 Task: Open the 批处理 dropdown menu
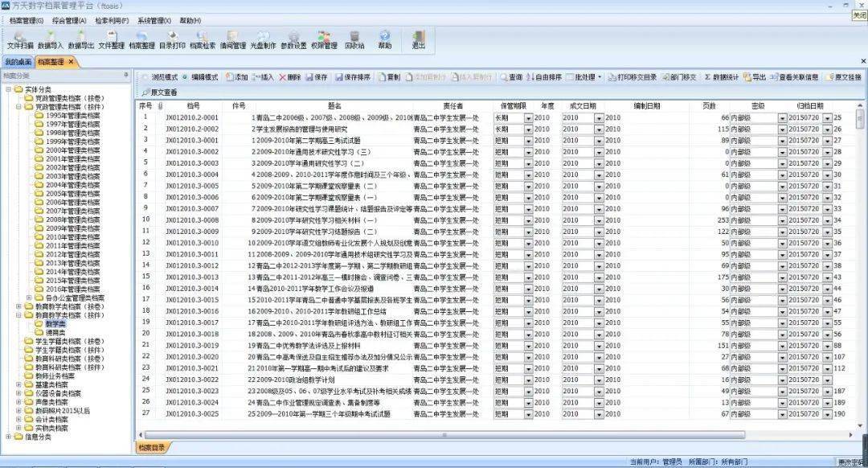pyautogui.click(x=584, y=77)
